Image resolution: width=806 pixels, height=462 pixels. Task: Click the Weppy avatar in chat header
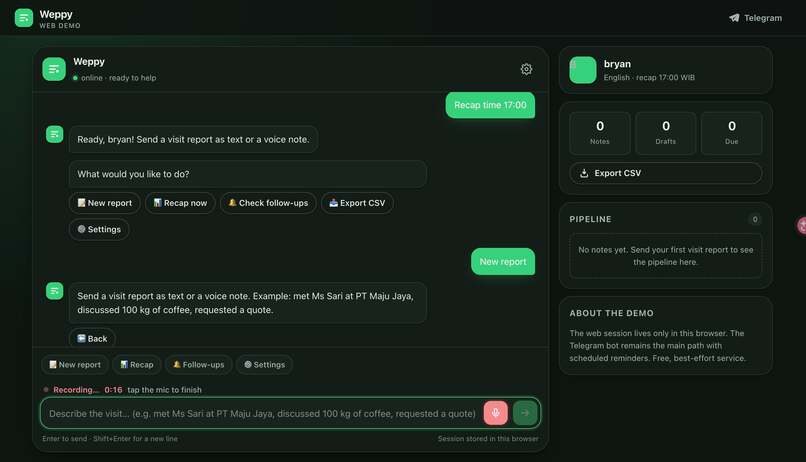click(54, 69)
